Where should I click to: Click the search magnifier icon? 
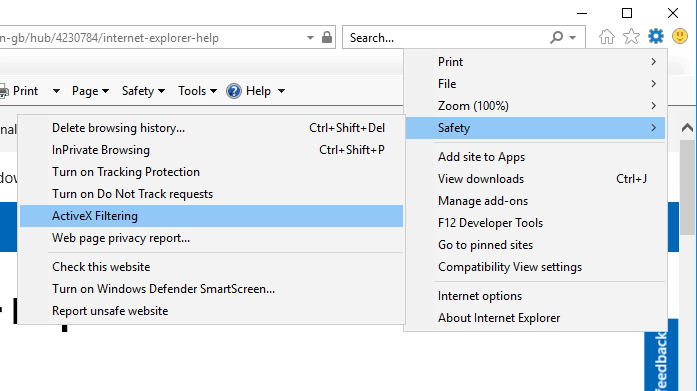(557, 37)
